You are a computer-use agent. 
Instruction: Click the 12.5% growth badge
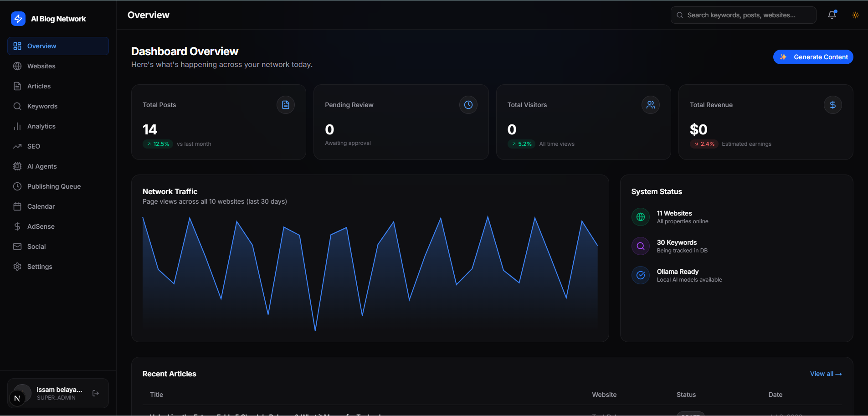[158, 144]
